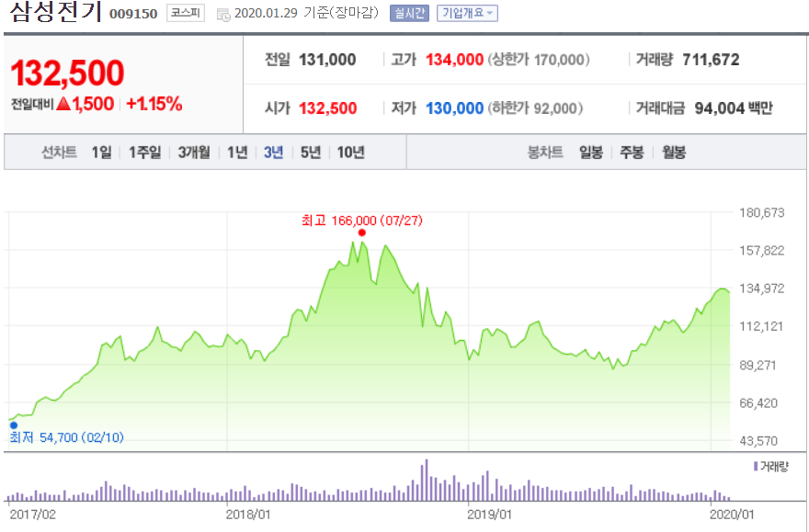809x532 pixels.
Task: Click the stock code 009150
Action: (133, 14)
